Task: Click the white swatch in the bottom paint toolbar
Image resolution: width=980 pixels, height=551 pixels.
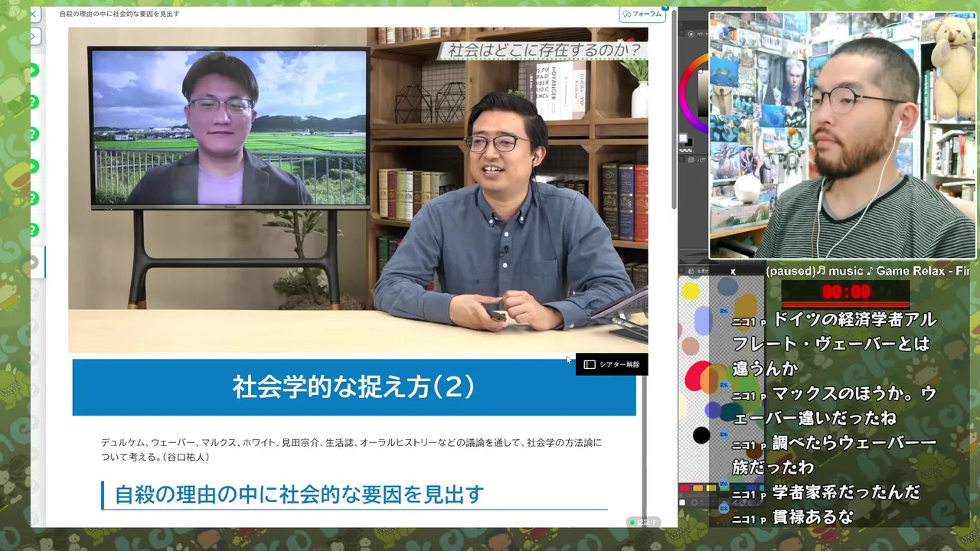Action: 682,502
